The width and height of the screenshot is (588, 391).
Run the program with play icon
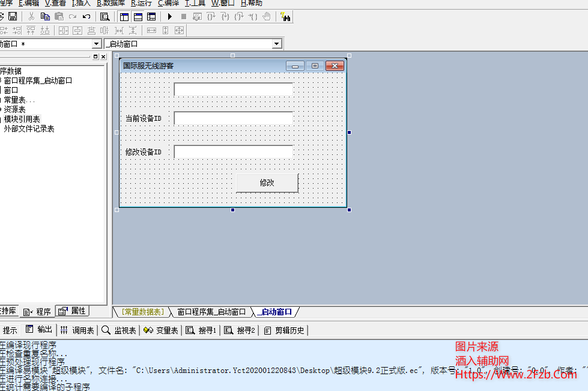coord(170,17)
